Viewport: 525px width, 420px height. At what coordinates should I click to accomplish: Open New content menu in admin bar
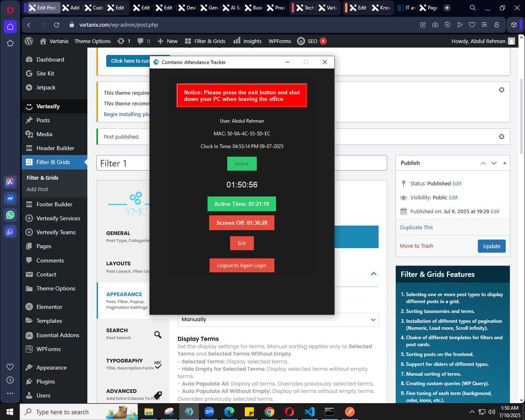(167, 41)
